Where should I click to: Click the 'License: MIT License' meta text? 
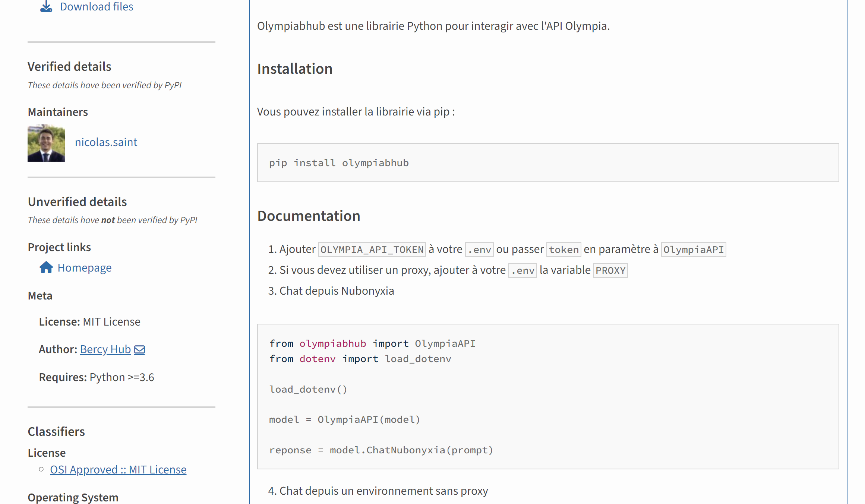tap(90, 322)
